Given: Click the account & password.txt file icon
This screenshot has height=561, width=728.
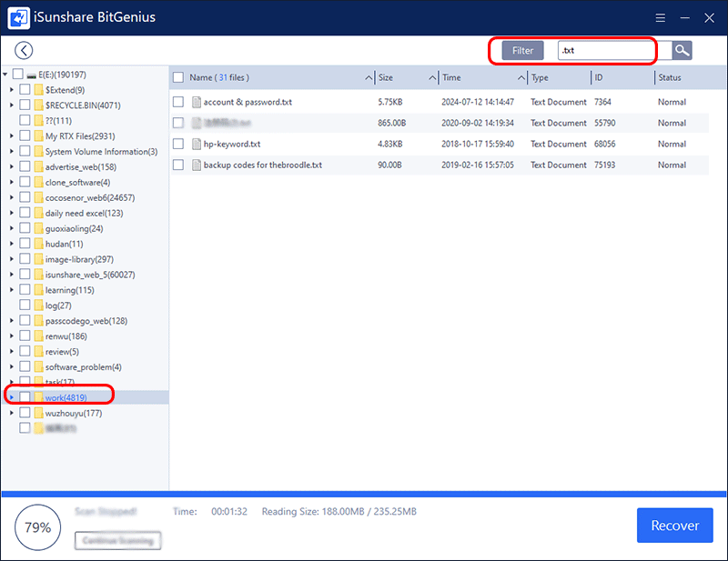Looking at the screenshot, I should click(x=196, y=102).
